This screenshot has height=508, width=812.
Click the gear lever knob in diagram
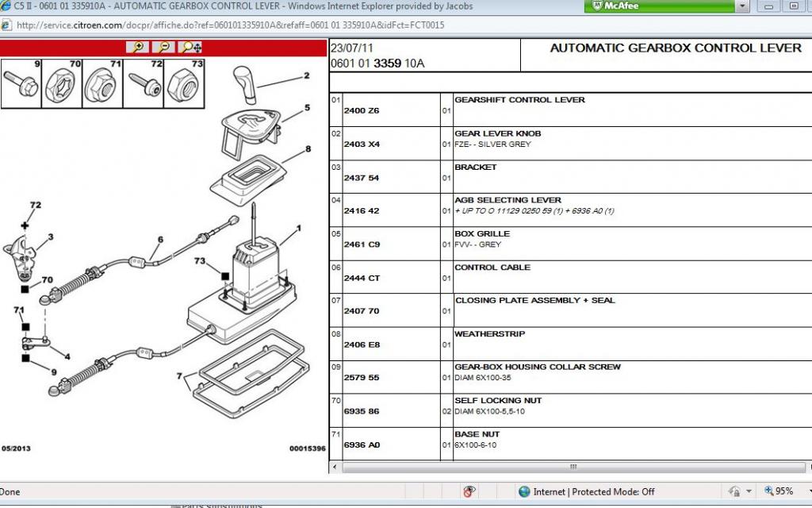pos(245,85)
